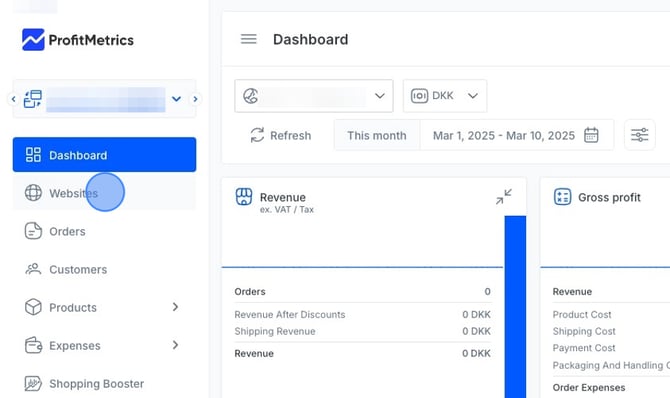Image resolution: width=670 pixels, height=398 pixels.
Task: Go to previous account with left arrow
Action: [13, 99]
